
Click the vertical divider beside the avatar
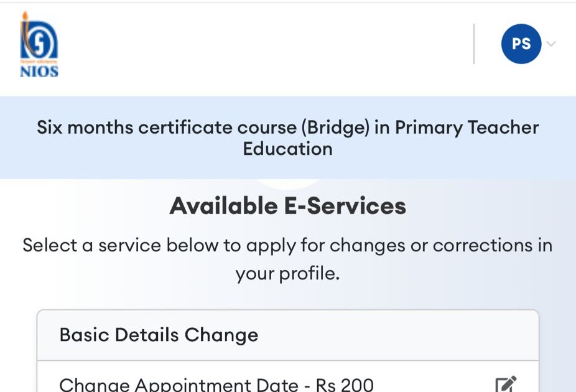pyautogui.click(x=474, y=44)
